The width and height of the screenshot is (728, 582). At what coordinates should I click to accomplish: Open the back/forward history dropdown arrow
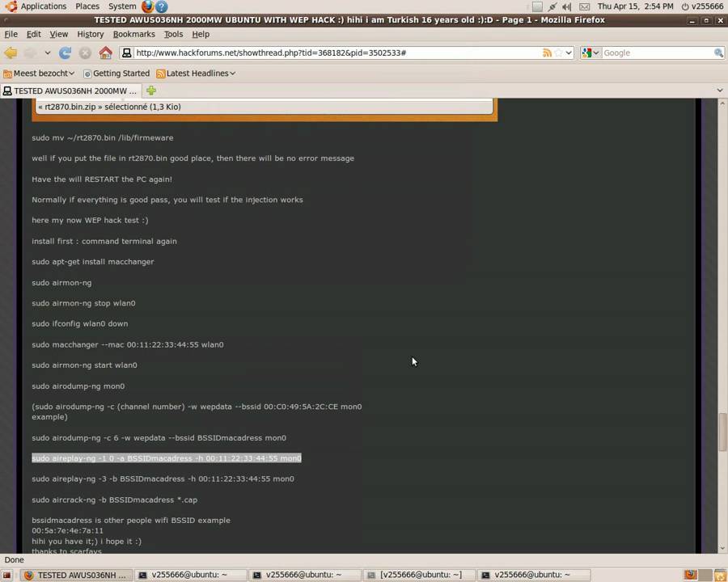[48, 53]
